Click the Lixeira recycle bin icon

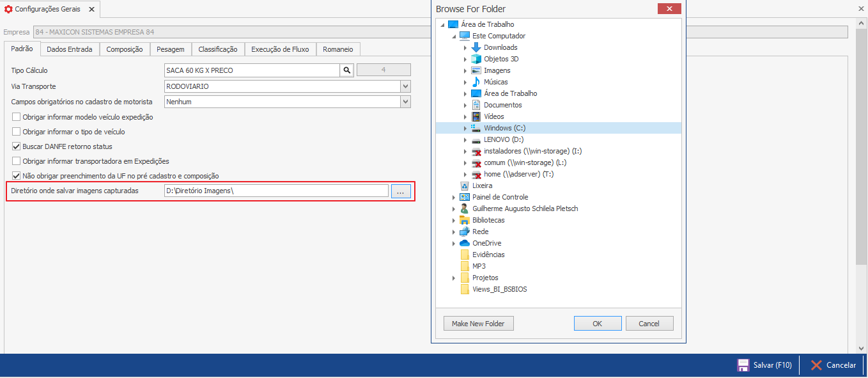pyautogui.click(x=465, y=185)
